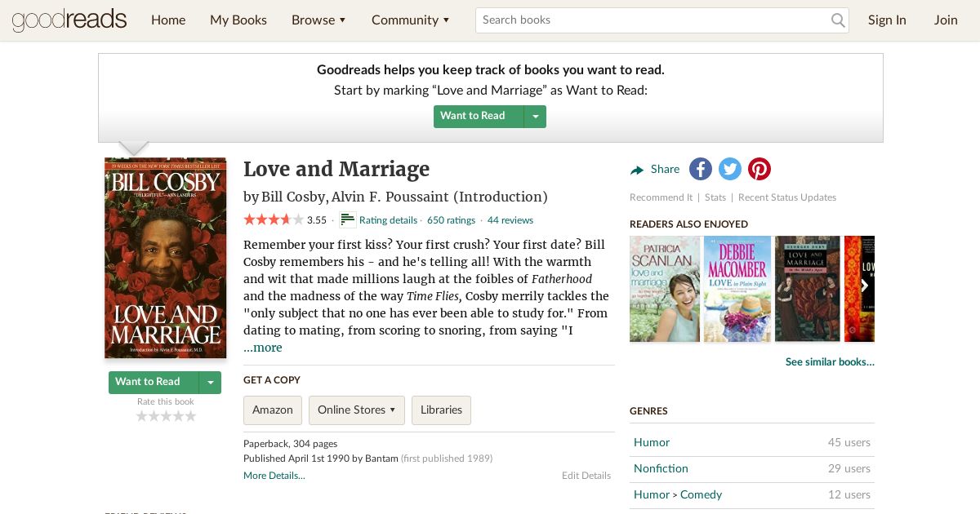Open Debbie Macomber book thumbnail
This screenshot has height=514, width=980.
[737, 289]
